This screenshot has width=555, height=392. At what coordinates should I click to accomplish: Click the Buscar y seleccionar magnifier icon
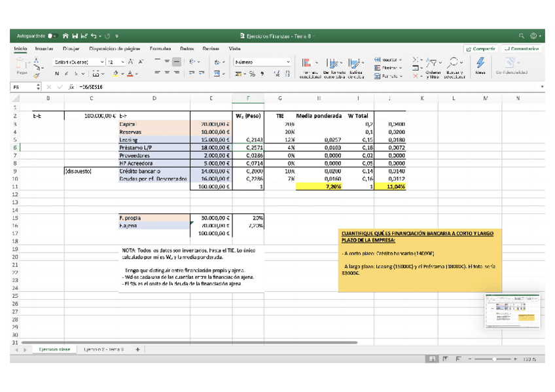coord(452,63)
